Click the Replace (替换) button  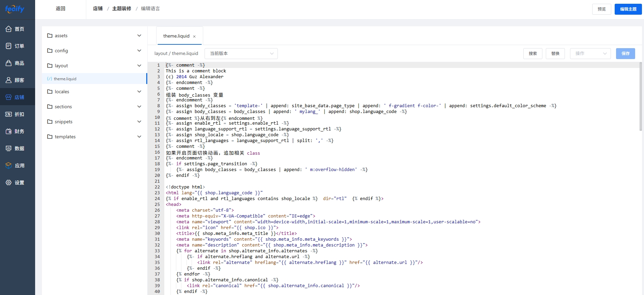[555, 54]
